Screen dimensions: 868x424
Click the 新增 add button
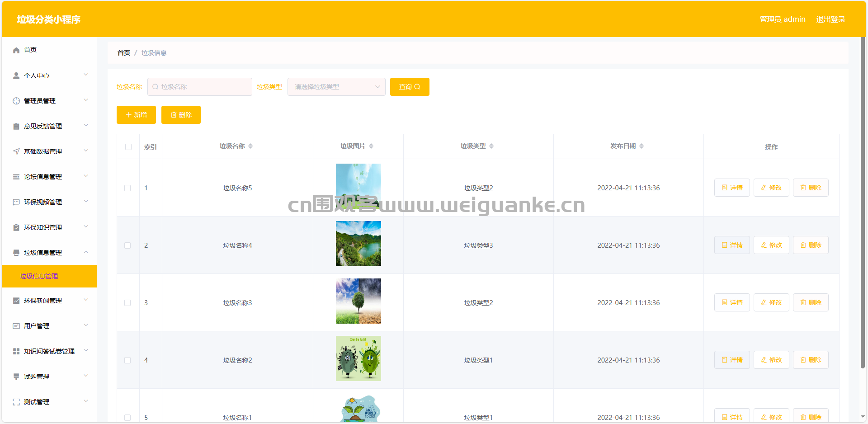click(136, 115)
